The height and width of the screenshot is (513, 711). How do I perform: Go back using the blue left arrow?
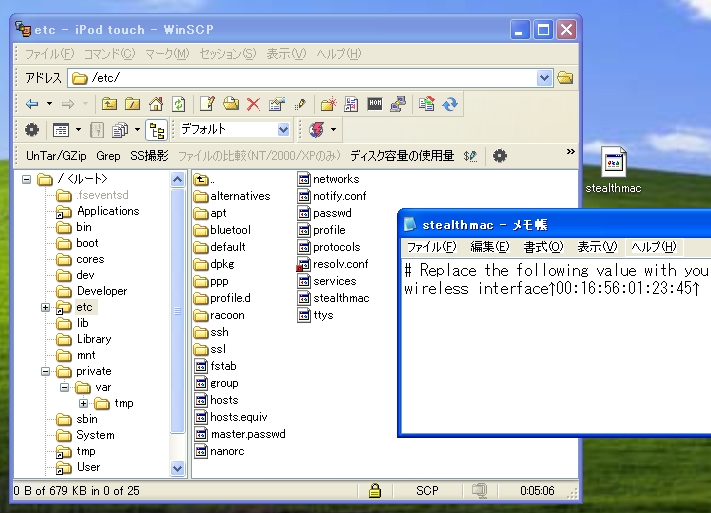click(32, 104)
